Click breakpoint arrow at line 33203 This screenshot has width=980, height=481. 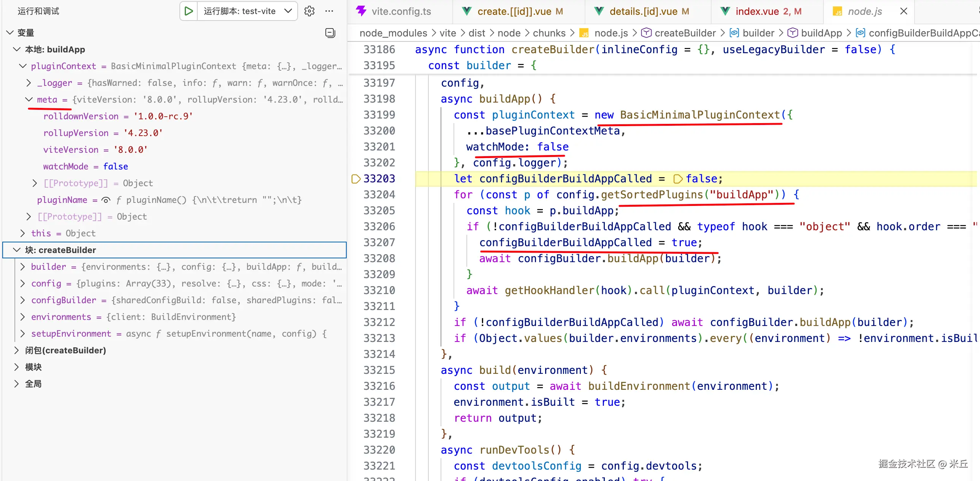(x=355, y=179)
